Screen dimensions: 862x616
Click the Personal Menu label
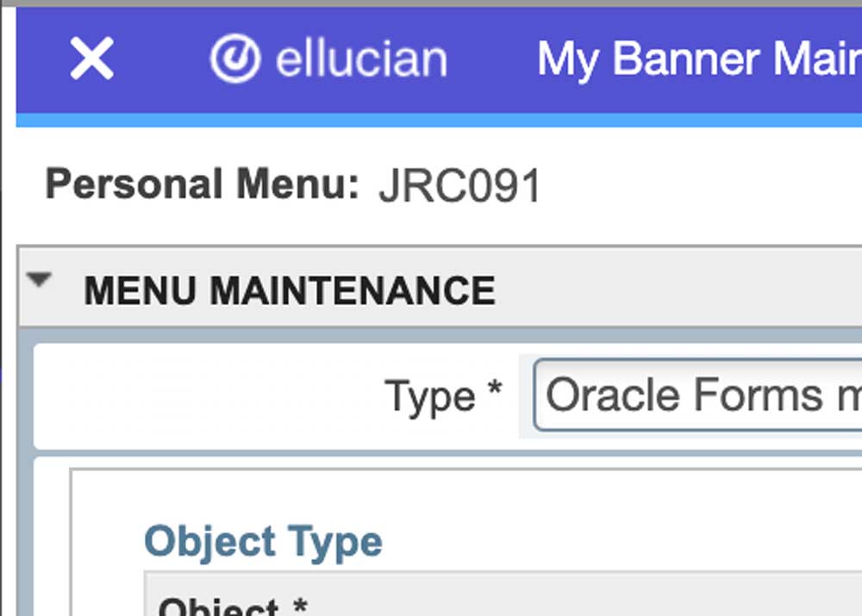pos(202,184)
